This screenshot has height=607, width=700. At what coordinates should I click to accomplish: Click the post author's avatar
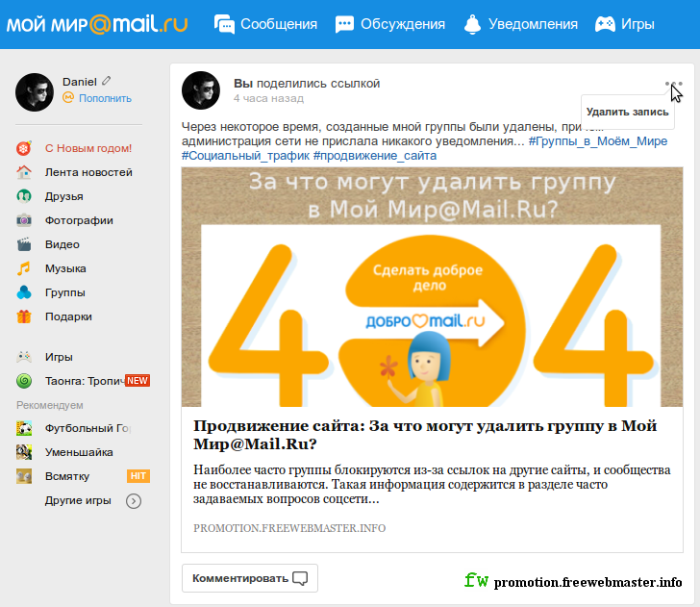pos(201,90)
